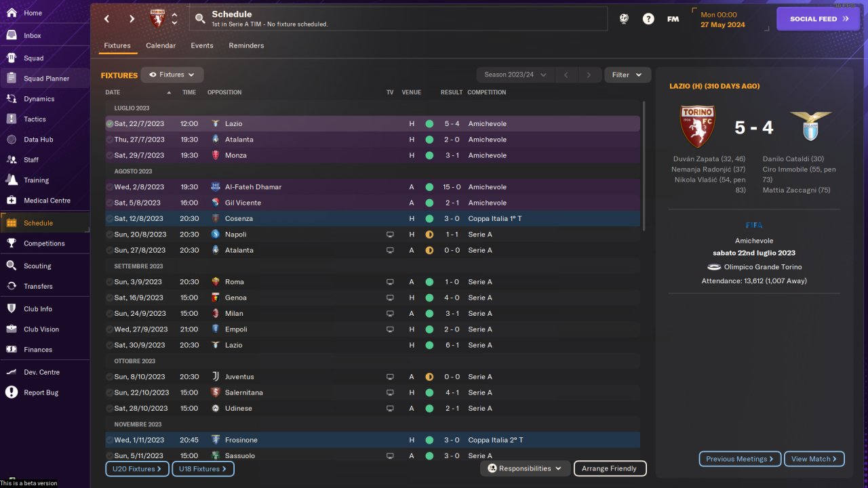Select Schedule in the sidebar
The image size is (868, 488).
(45, 223)
